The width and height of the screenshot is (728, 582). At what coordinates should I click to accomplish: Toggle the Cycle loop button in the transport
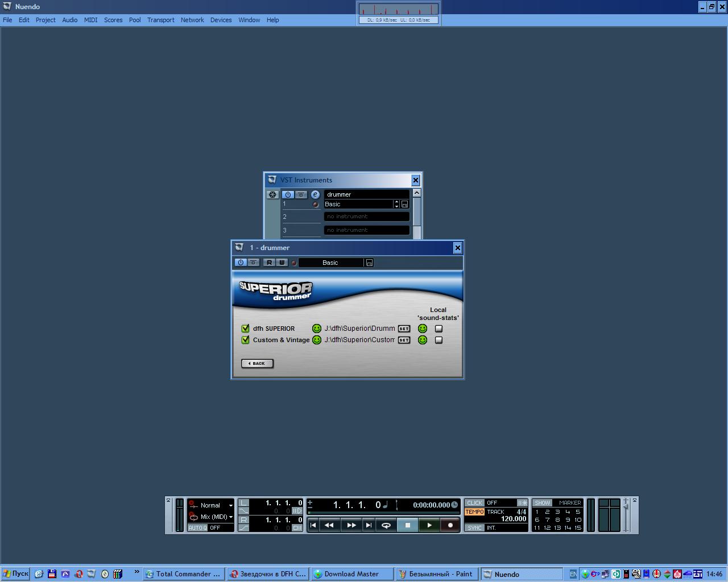click(x=386, y=525)
